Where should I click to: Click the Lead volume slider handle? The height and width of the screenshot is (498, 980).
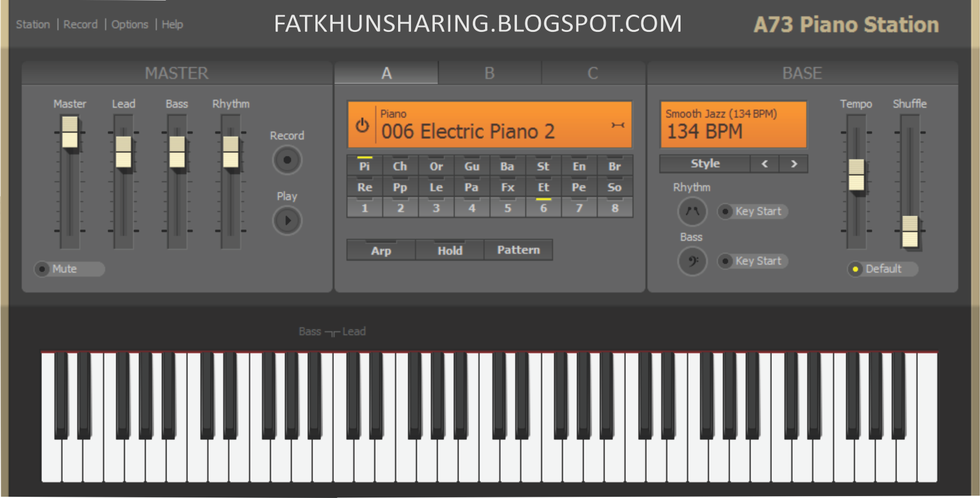pos(124,152)
